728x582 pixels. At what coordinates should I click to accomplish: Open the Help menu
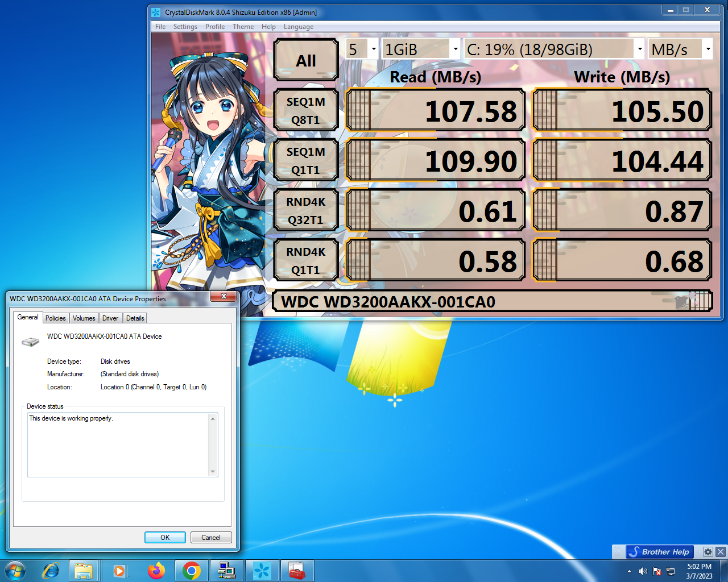point(268,27)
